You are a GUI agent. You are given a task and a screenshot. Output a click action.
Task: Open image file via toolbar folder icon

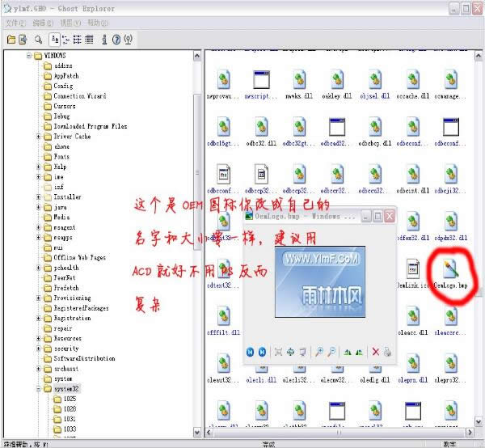pos(11,40)
